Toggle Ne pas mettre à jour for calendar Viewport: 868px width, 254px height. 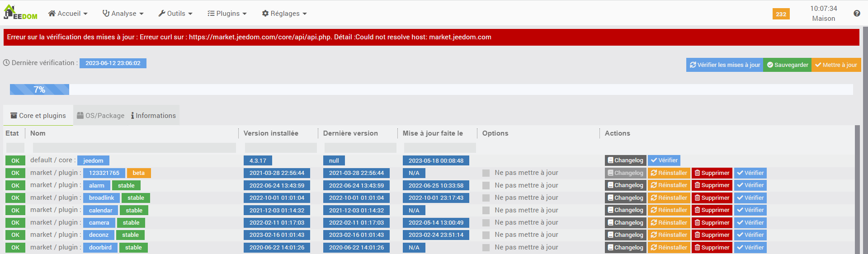486,210
